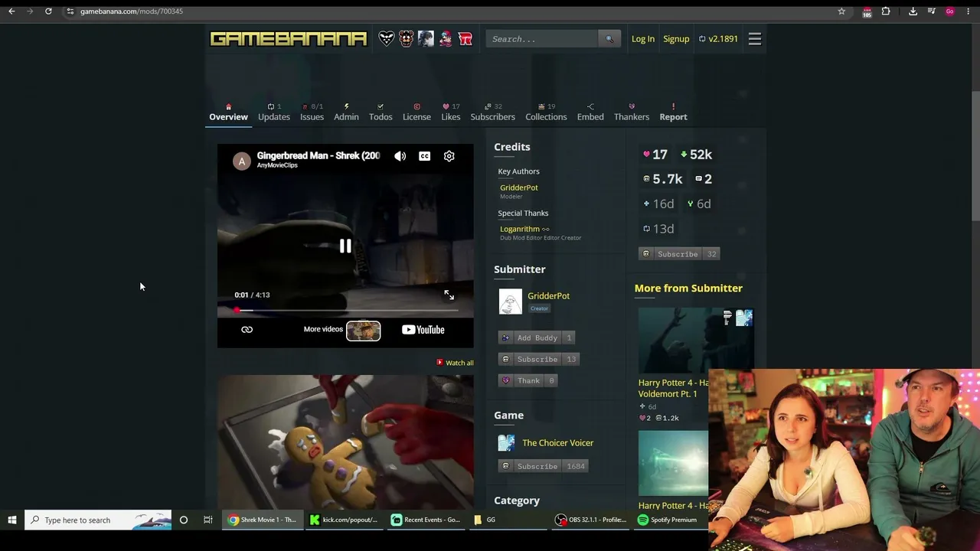Open the video on YouTube via logo
The height and width of the screenshot is (551, 980).
click(x=423, y=330)
